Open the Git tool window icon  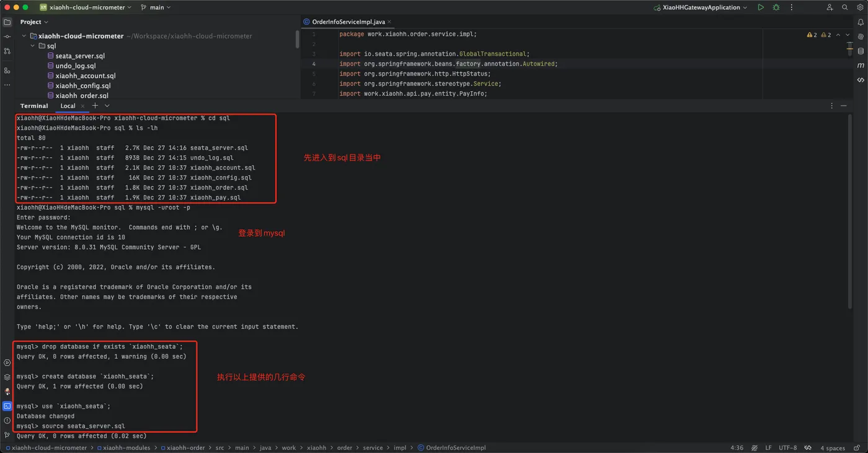tap(7, 435)
